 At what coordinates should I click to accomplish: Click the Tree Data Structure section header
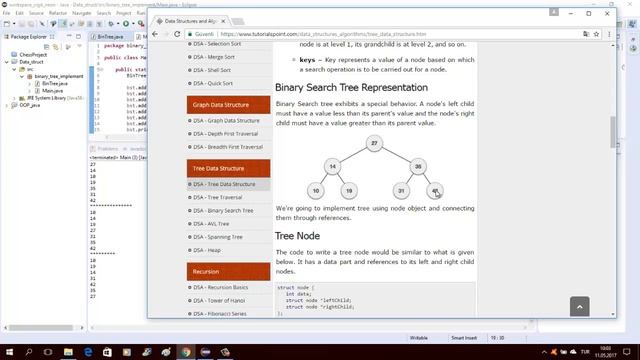click(x=229, y=169)
